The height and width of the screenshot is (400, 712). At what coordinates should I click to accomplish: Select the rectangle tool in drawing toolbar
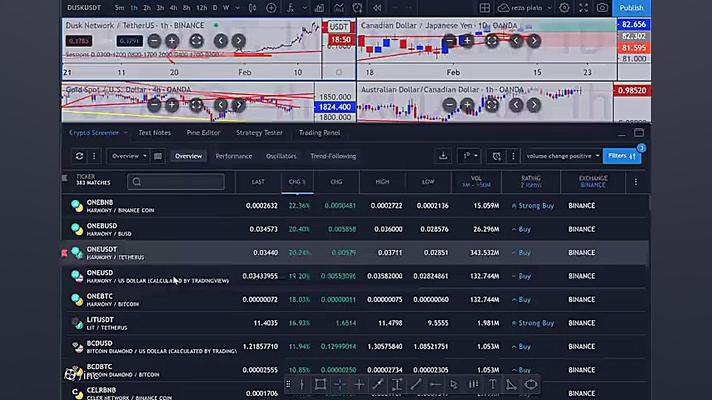321,385
